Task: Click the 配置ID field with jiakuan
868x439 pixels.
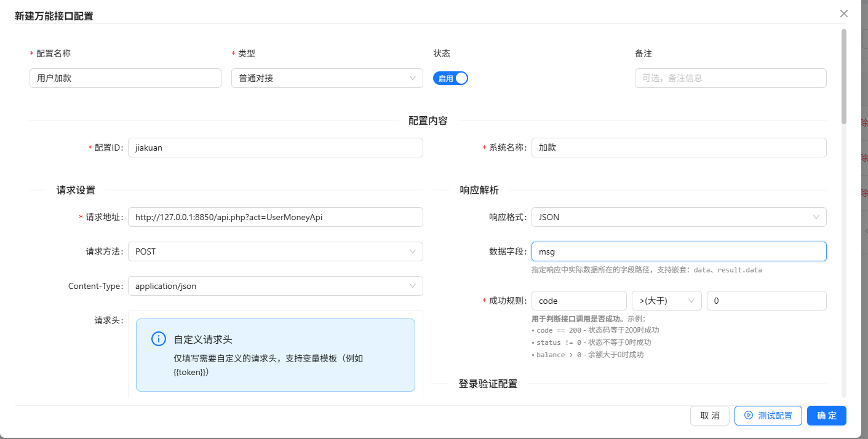Action: 275,148
